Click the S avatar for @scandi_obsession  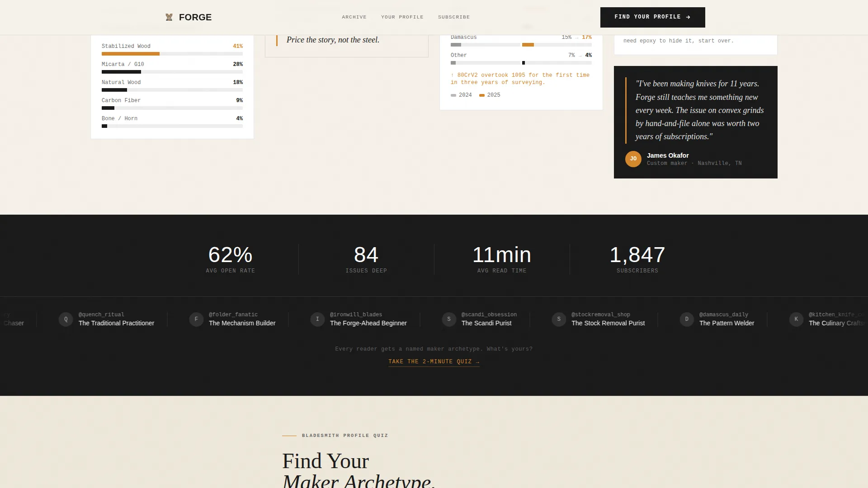449,319
